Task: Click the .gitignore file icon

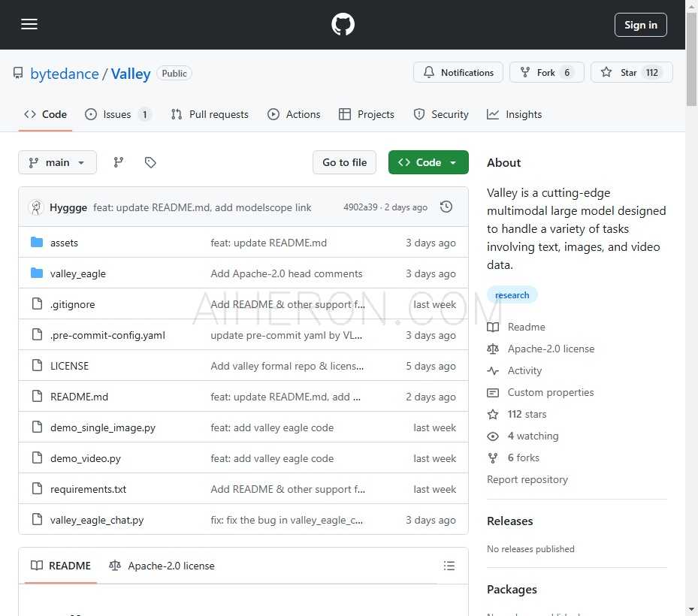Action: (38, 304)
